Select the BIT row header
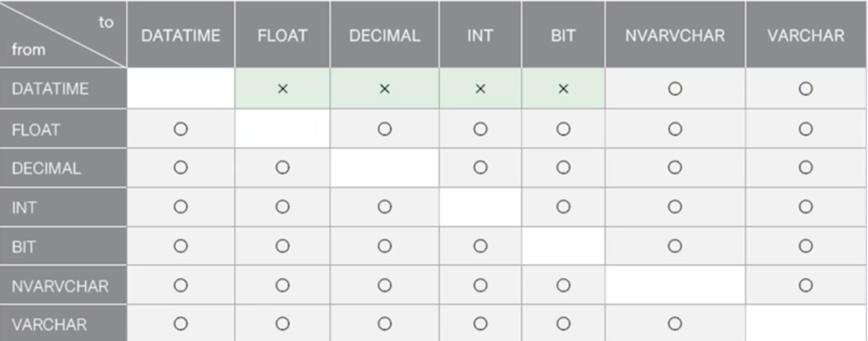This screenshot has height=341, width=868. (63, 246)
